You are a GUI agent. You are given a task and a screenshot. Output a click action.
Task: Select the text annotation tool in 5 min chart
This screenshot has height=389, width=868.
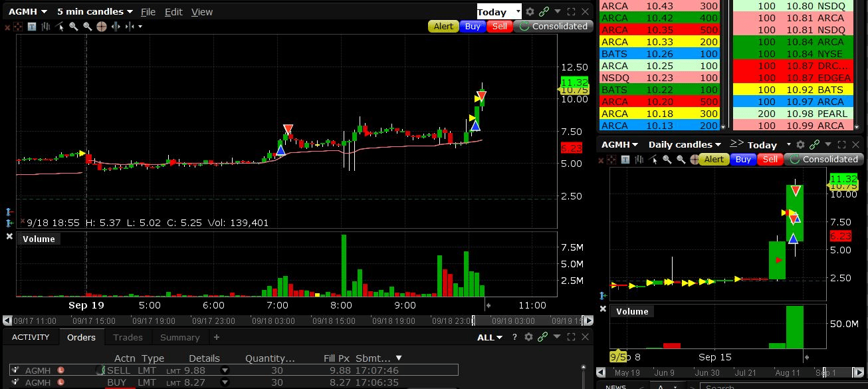click(x=33, y=27)
